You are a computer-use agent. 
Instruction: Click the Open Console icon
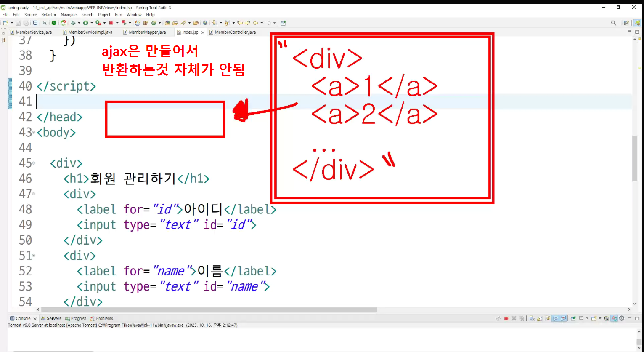point(594,319)
